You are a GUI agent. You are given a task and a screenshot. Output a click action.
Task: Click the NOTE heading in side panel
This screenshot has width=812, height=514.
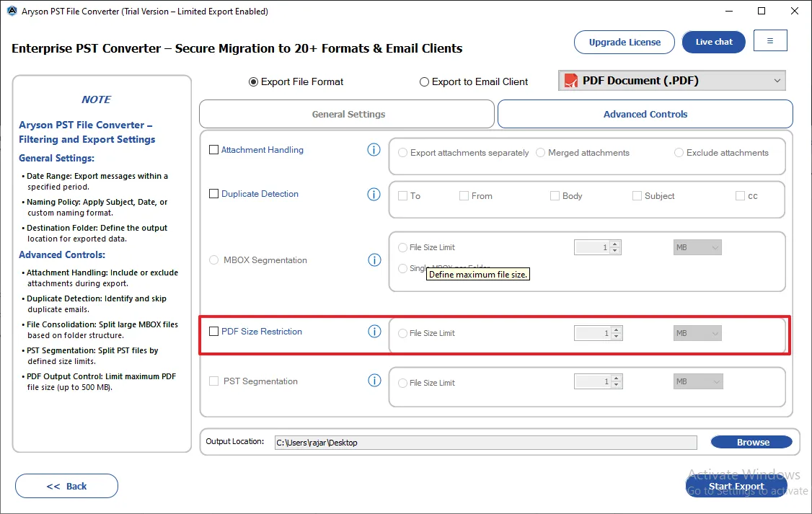(x=97, y=99)
